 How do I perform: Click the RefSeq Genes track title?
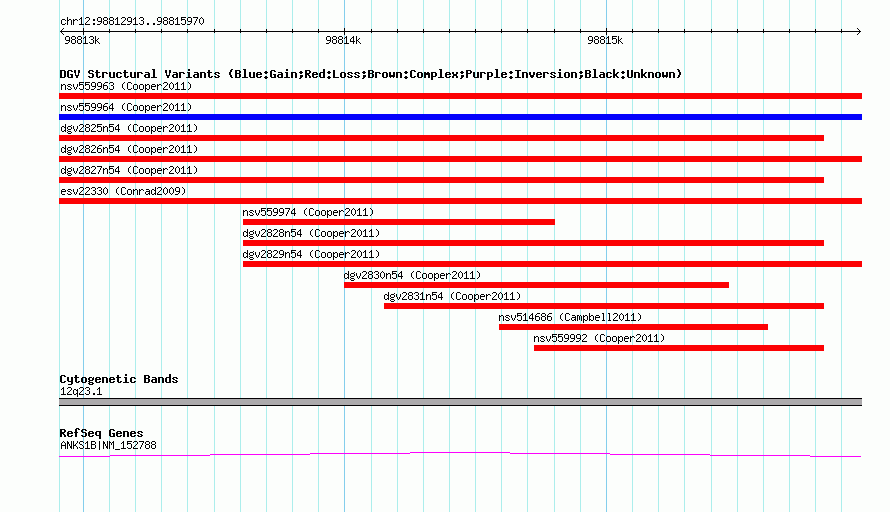(101, 433)
